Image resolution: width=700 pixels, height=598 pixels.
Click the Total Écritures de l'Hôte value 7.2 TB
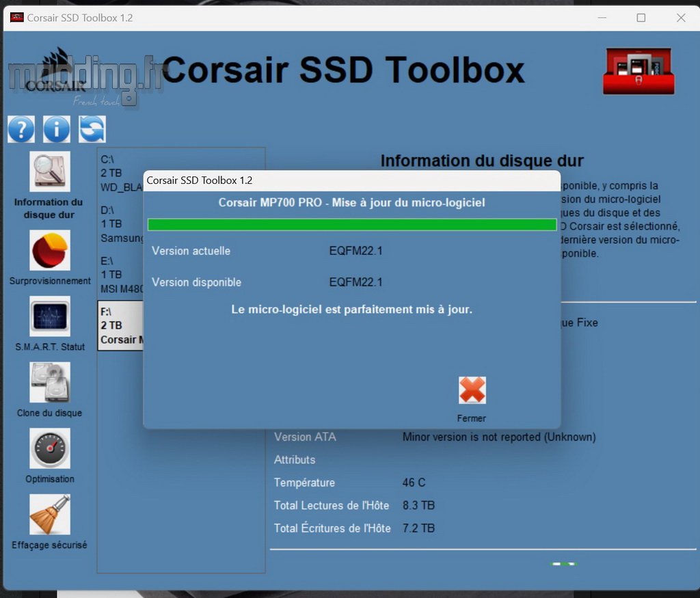point(419,528)
